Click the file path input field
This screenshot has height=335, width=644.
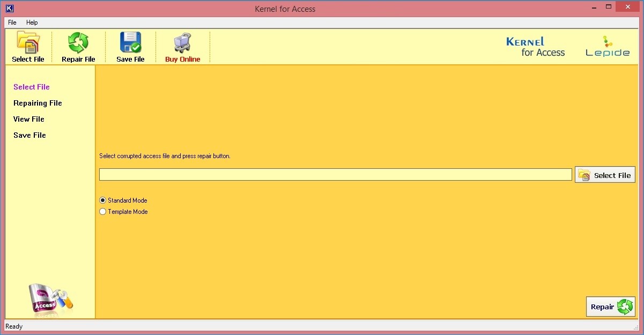336,175
